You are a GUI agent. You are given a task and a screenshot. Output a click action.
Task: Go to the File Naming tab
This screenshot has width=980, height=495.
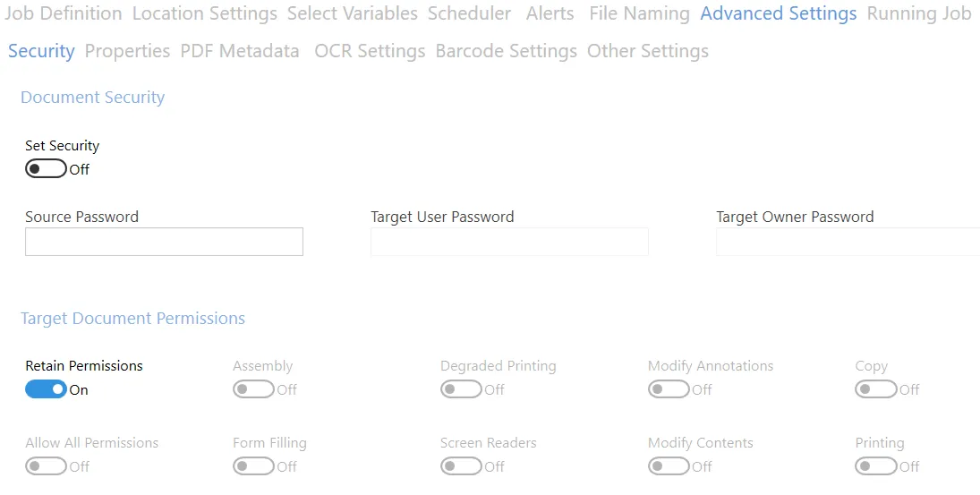[639, 13]
